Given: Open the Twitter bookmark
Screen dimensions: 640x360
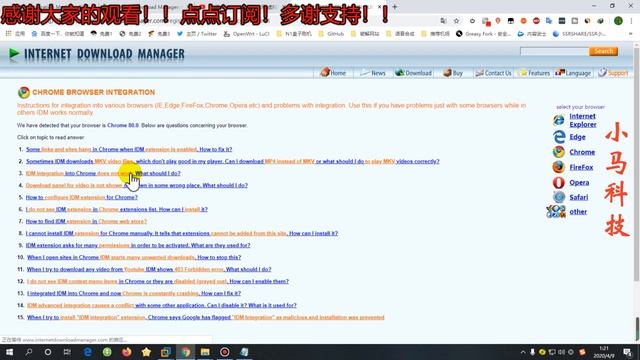Looking at the screenshot, I should tap(197, 34).
